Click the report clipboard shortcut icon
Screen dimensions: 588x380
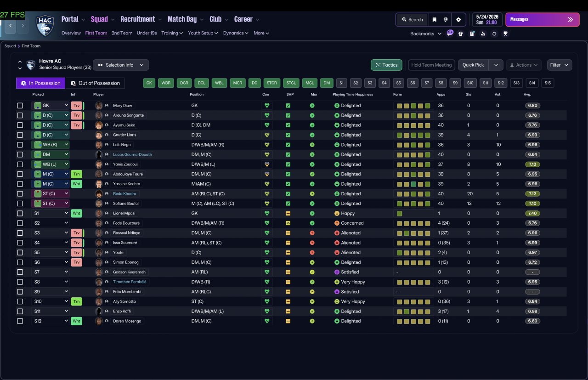(x=472, y=34)
